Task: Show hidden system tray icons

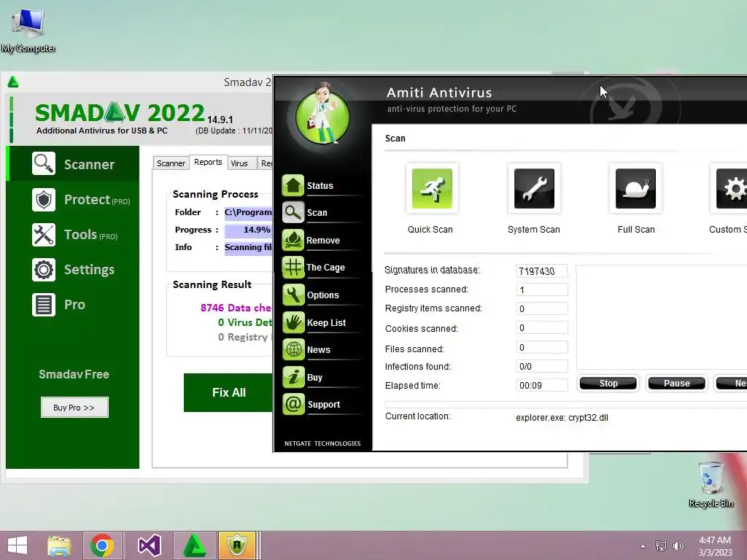Action: tap(643, 546)
